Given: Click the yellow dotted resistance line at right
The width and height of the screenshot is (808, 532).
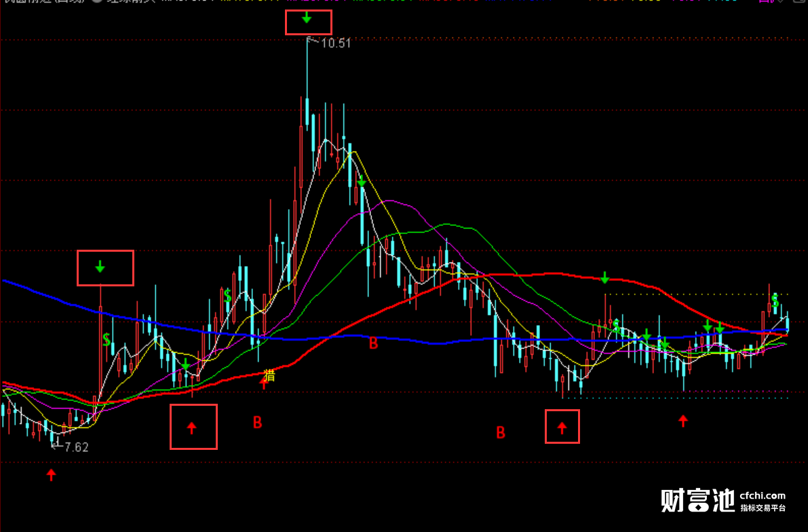Looking at the screenshot, I should [697, 294].
